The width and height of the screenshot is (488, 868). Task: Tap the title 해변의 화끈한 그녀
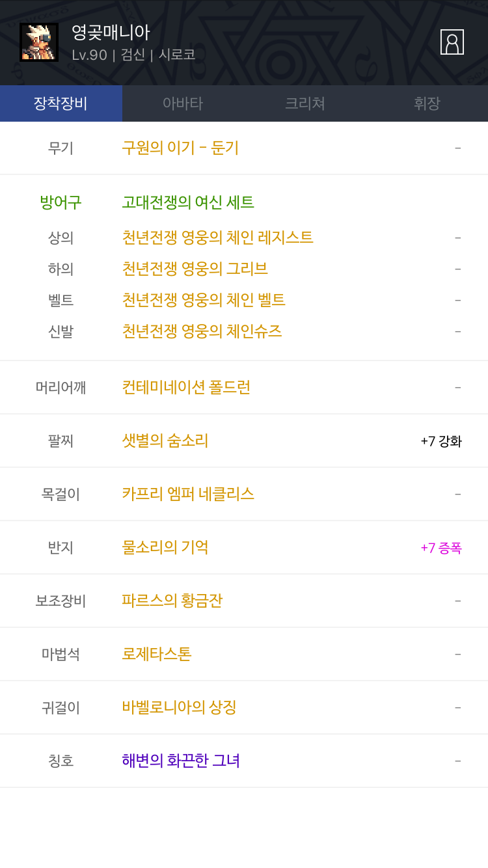[x=181, y=761]
